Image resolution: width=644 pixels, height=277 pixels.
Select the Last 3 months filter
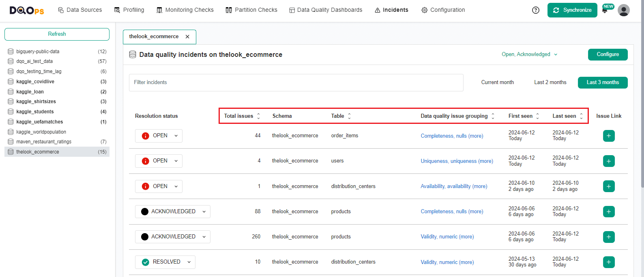click(x=603, y=82)
